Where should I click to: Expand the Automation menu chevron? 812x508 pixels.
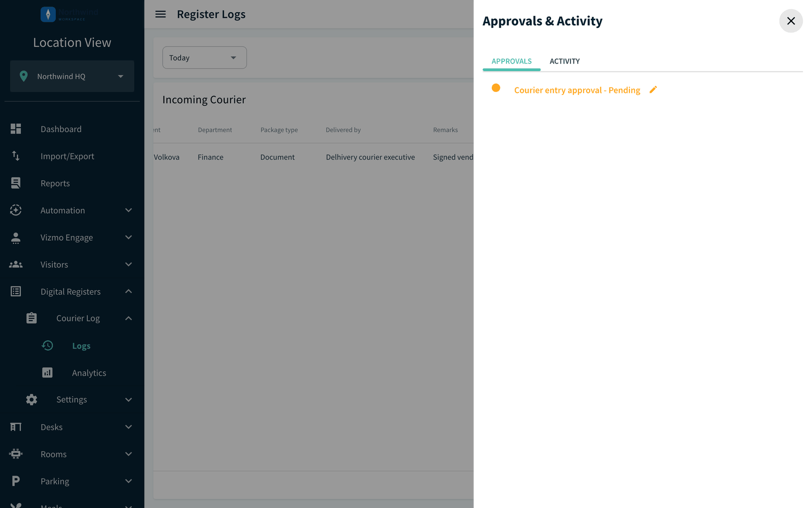click(x=128, y=210)
